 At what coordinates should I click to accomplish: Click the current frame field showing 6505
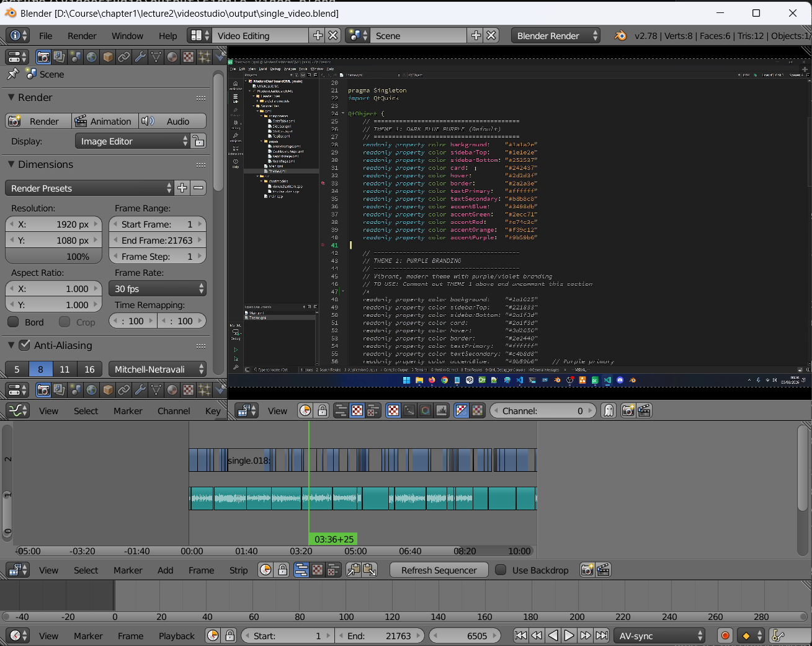pyautogui.click(x=465, y=635)
